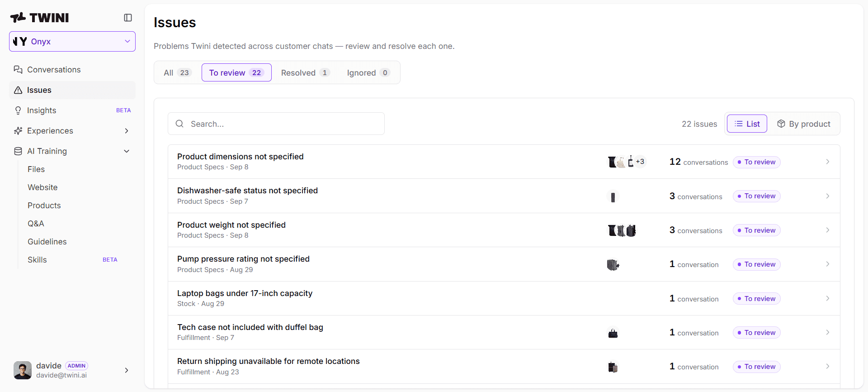The height and width of the screenshot is (392, 868).
Task: Click the AI Training database icon
Action: point(18,151)
